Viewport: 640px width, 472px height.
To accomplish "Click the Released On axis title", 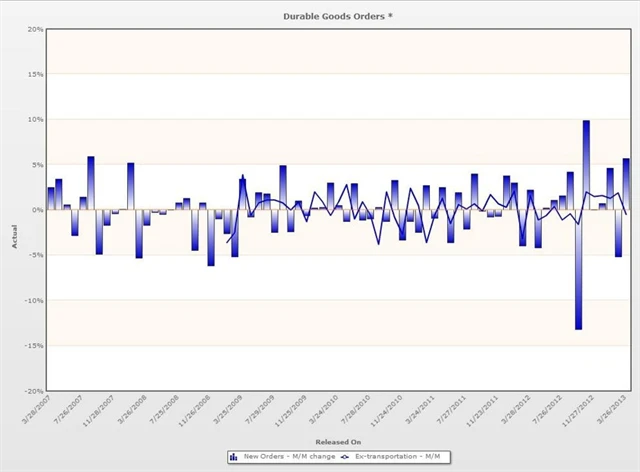I will point(338,441).
